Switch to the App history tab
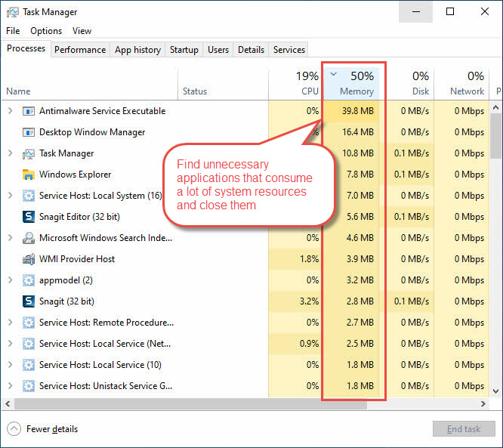 [x=137, y=50]
